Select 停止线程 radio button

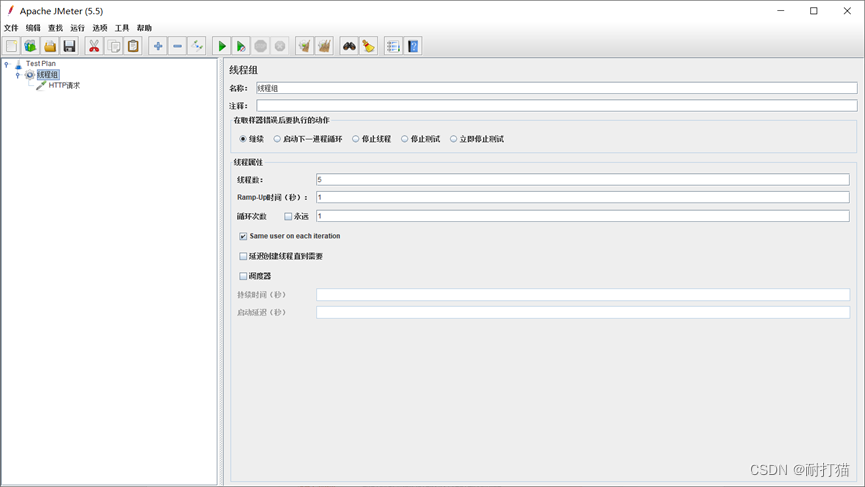tap(356, 139)
